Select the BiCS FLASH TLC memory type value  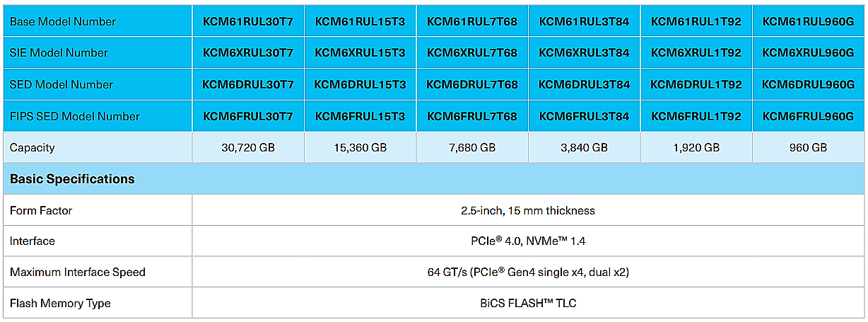[528, 304]
